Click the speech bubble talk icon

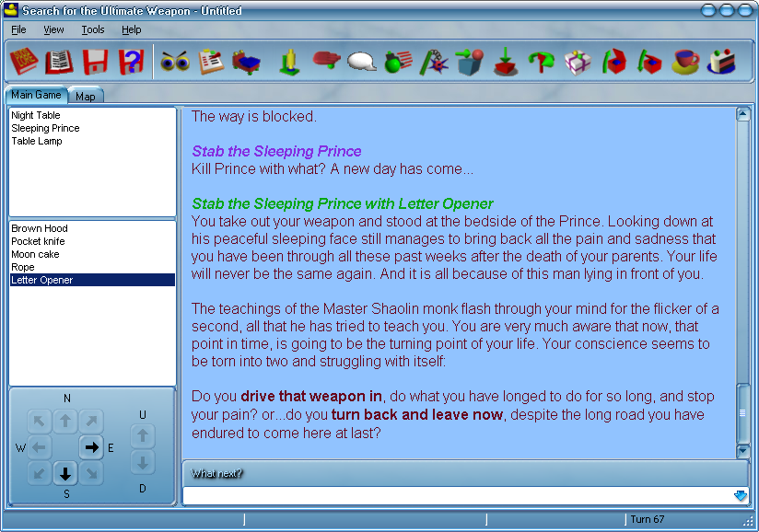click(362, 62)
